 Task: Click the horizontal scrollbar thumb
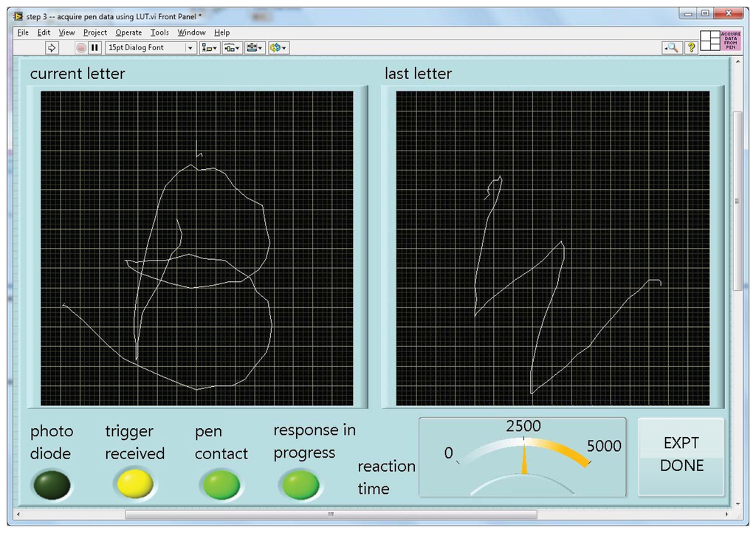pos(331,515)
